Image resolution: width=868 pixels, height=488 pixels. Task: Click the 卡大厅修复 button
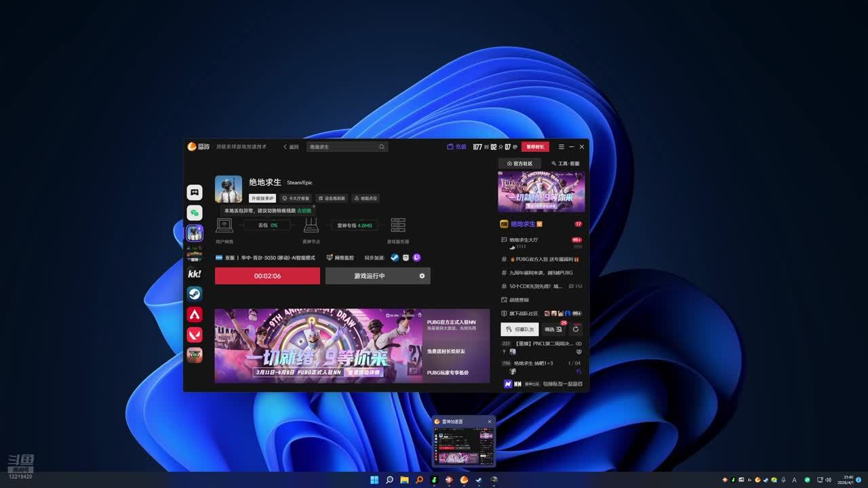pos(296,199)
